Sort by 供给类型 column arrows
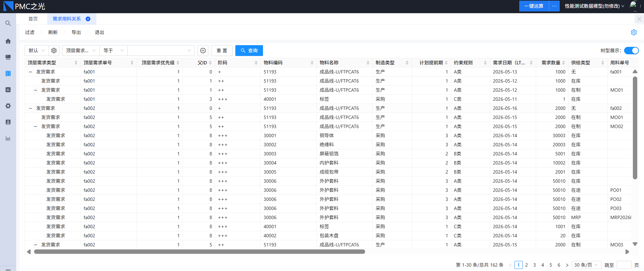This screenshot has height=271, width=644. pos(603,63)
